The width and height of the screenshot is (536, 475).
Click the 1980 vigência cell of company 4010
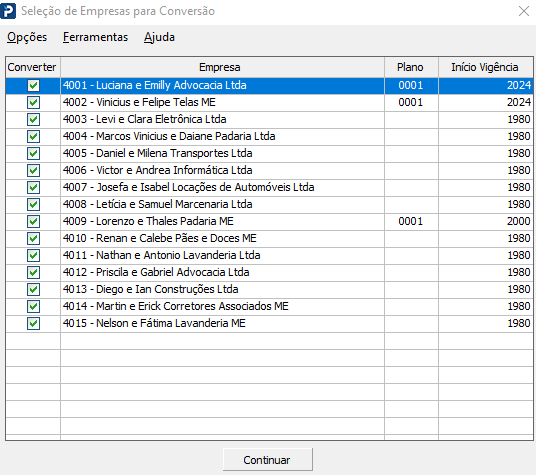486,239
